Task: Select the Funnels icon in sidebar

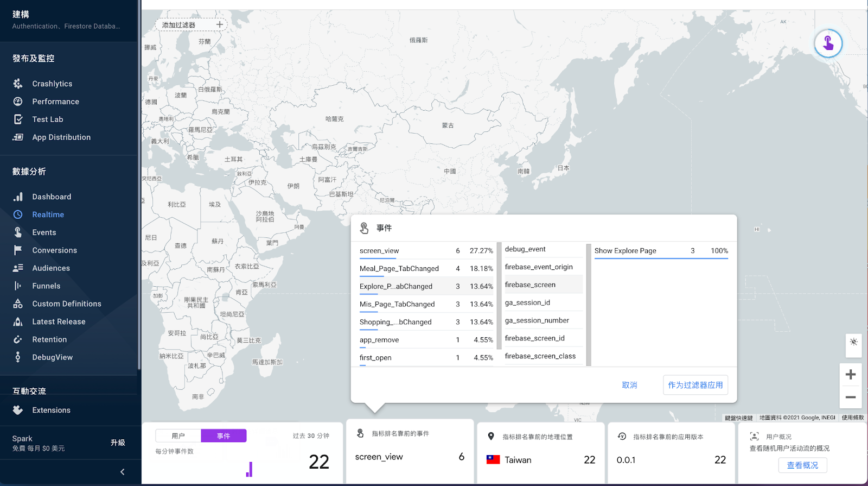Action: point(18,286)
